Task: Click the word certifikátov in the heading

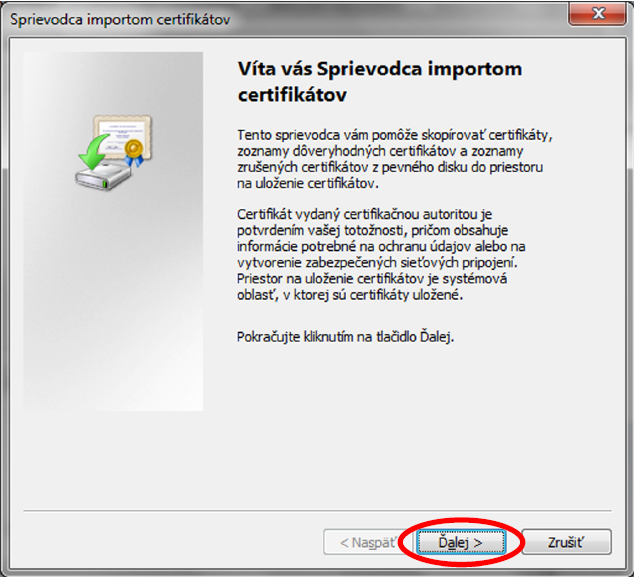Action: 291,93
